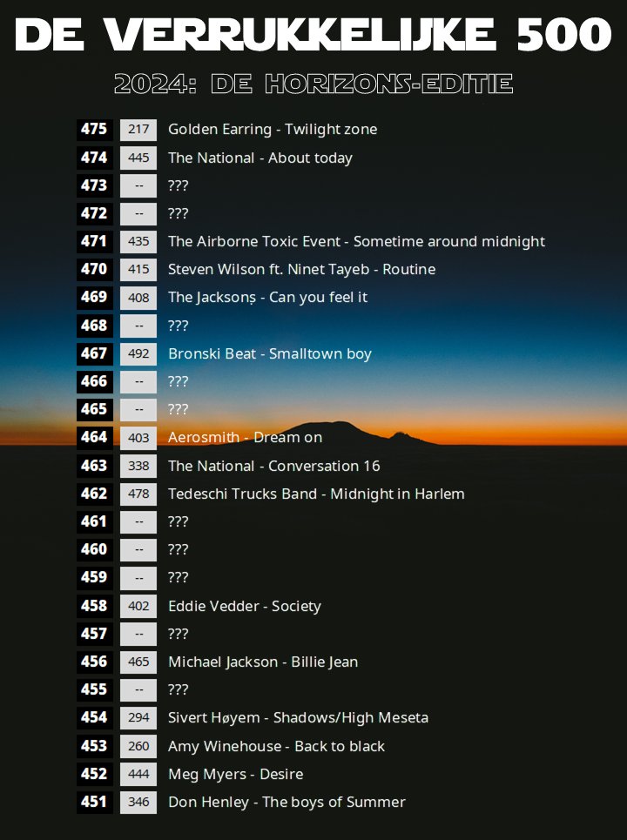Click previous position 402
Image resolution: width=627 pixels, height=840 pixels.
coord(138,606)
